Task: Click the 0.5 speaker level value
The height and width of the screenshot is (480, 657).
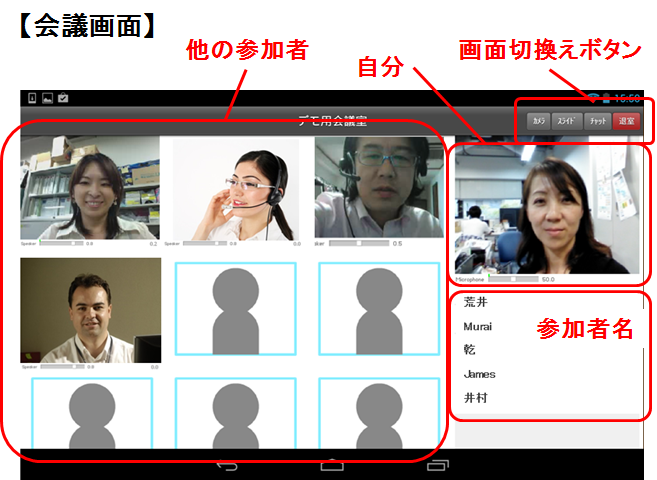Action: point(397,243)
